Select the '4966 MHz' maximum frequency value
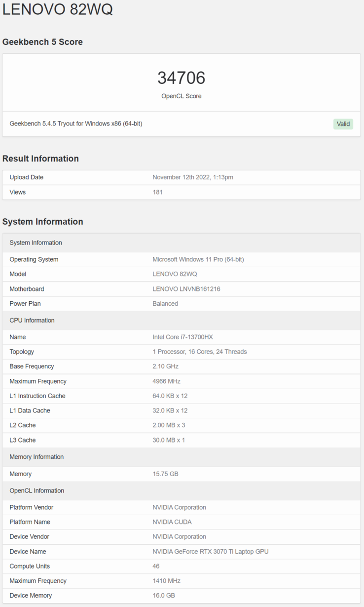 pos(167,381)
